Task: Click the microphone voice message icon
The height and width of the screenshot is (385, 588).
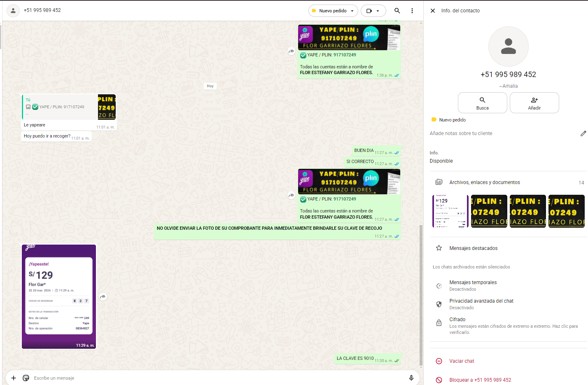Action: (411, 378)
